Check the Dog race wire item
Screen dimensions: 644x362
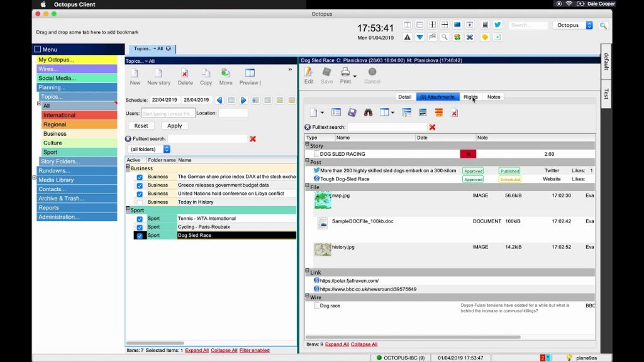tap(315, 304)
